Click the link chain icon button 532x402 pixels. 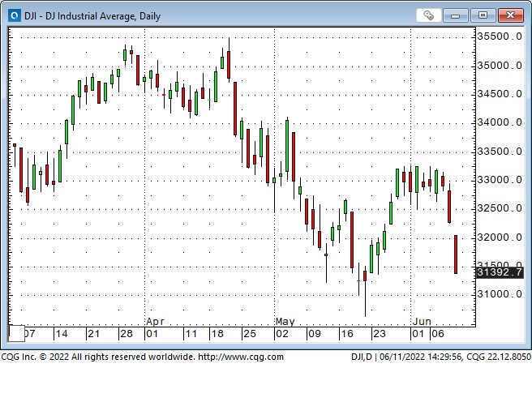click(x=428, y=15)
